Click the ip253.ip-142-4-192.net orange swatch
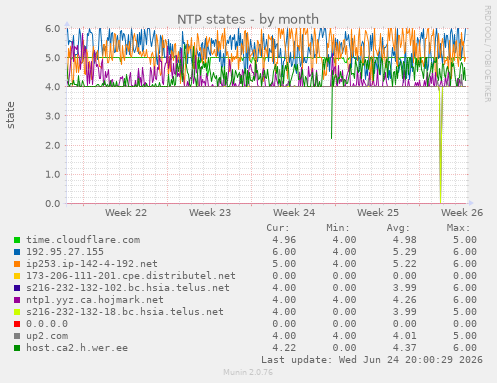Image resolution: width=497 pixels, height=383 pixels. pyautogui.click(x=17, y=264)
